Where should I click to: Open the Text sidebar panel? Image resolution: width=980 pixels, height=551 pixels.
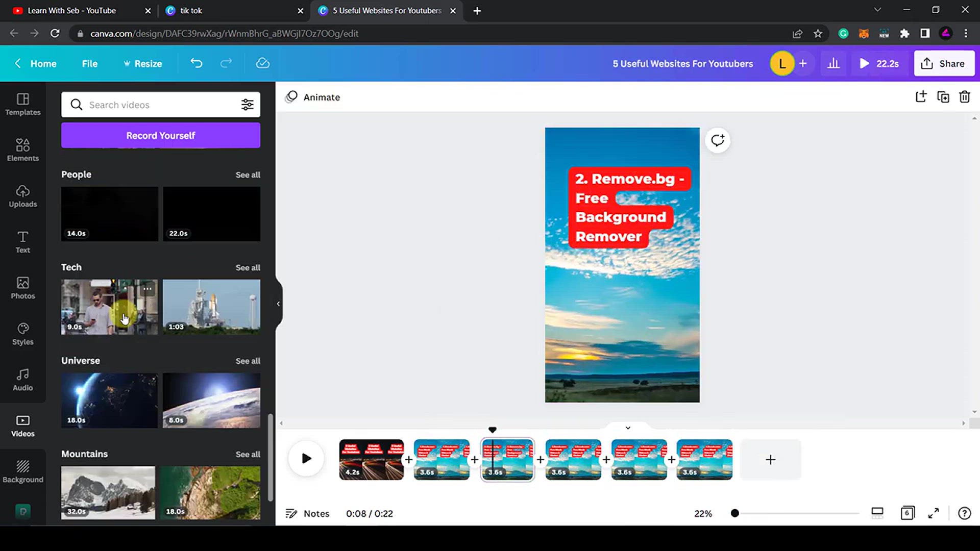[22, 242]
